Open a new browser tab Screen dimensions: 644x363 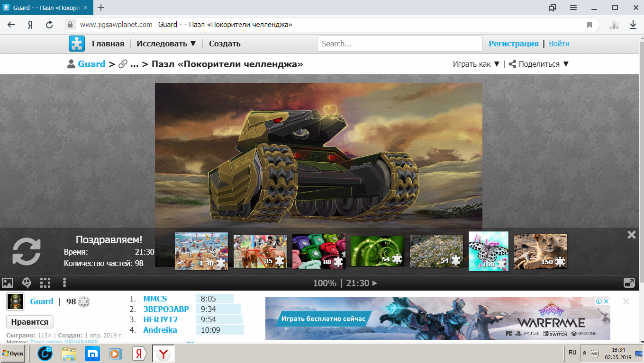tap(101, 8)
